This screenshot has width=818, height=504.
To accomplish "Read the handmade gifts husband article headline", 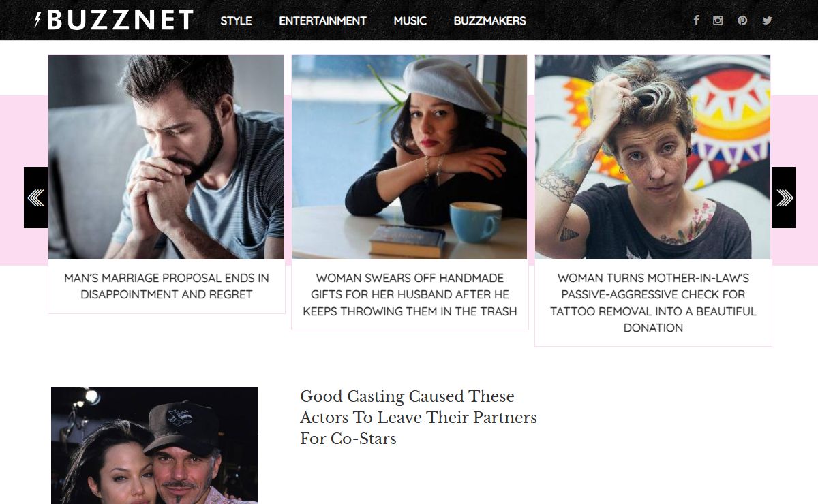I will pos(410,294).
